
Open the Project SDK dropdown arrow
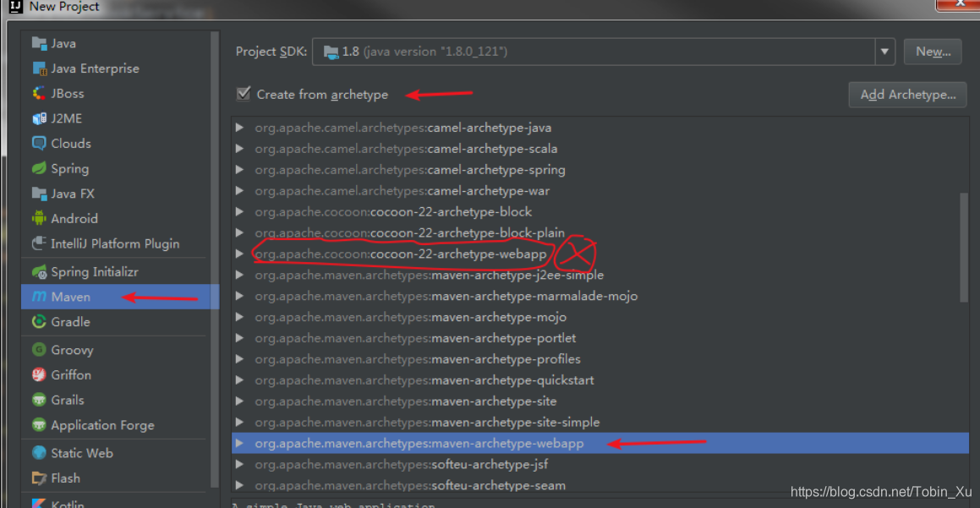tap(884, 52)
